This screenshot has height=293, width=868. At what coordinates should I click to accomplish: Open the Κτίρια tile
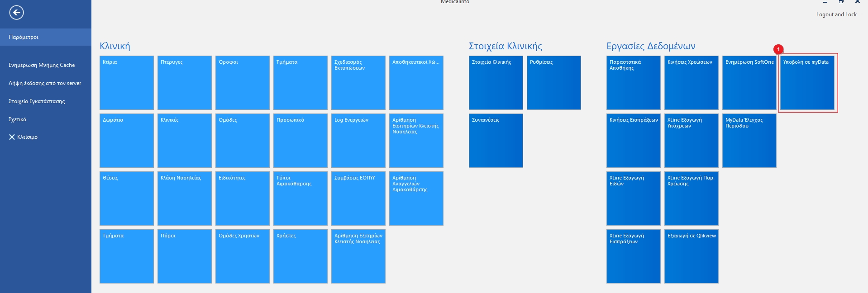click(x=127, y=83)
